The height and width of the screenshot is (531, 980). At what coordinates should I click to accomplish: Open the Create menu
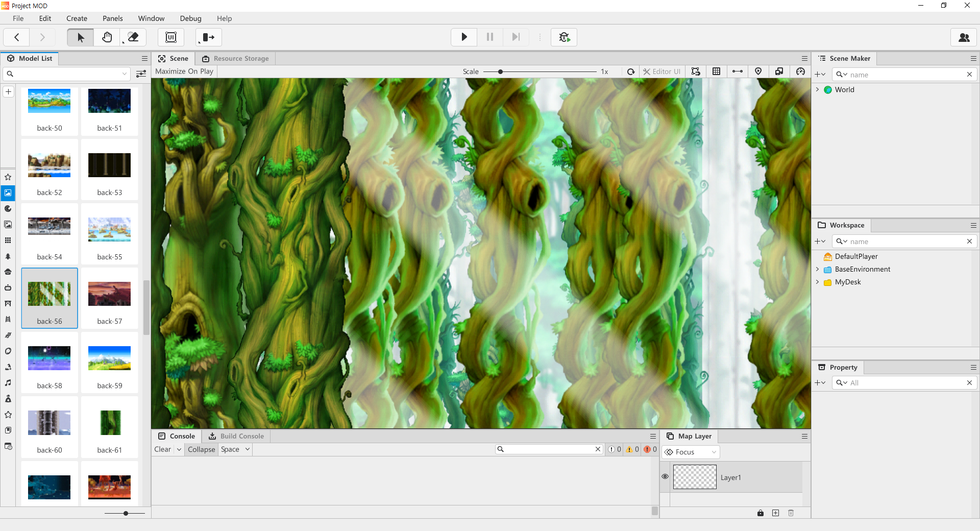(77, 18)
